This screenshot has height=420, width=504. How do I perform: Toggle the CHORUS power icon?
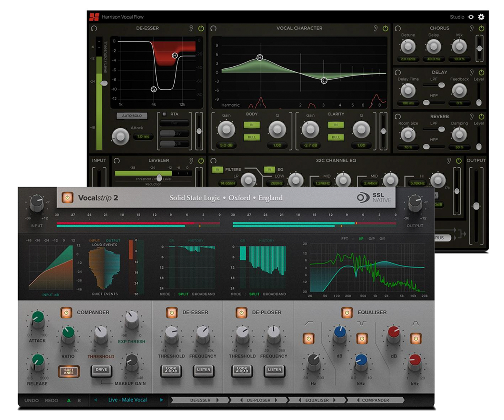[481, 28]
